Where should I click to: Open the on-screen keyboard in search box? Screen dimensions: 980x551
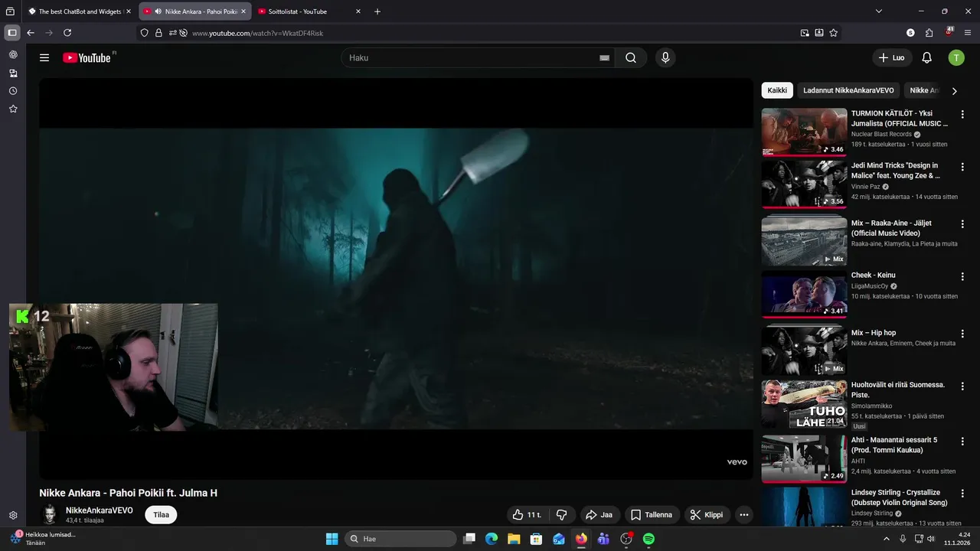pyautogui.click(x=604, y=57)
